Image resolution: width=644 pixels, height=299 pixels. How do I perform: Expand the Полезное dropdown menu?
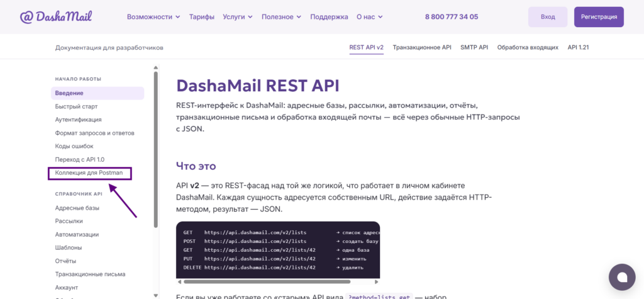281,17
